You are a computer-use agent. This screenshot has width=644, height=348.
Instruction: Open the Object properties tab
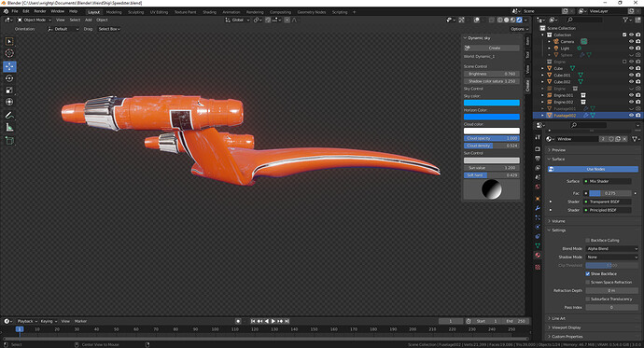538,199
